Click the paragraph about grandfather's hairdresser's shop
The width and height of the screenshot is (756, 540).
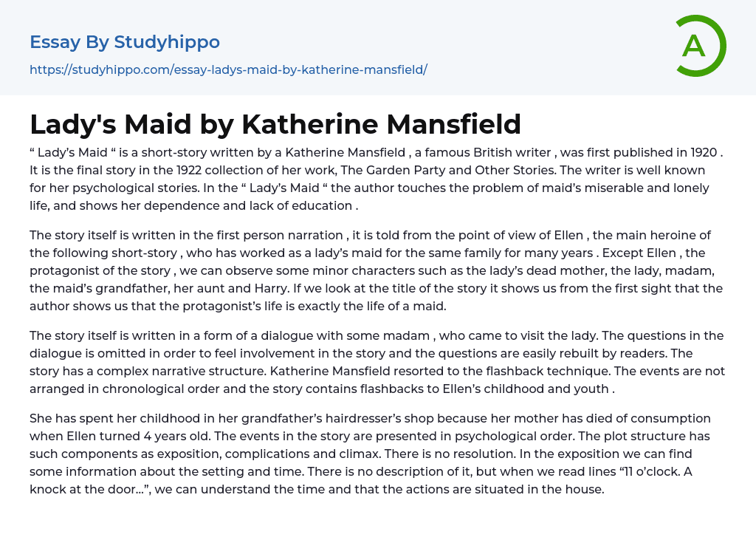tap(369, 454)
